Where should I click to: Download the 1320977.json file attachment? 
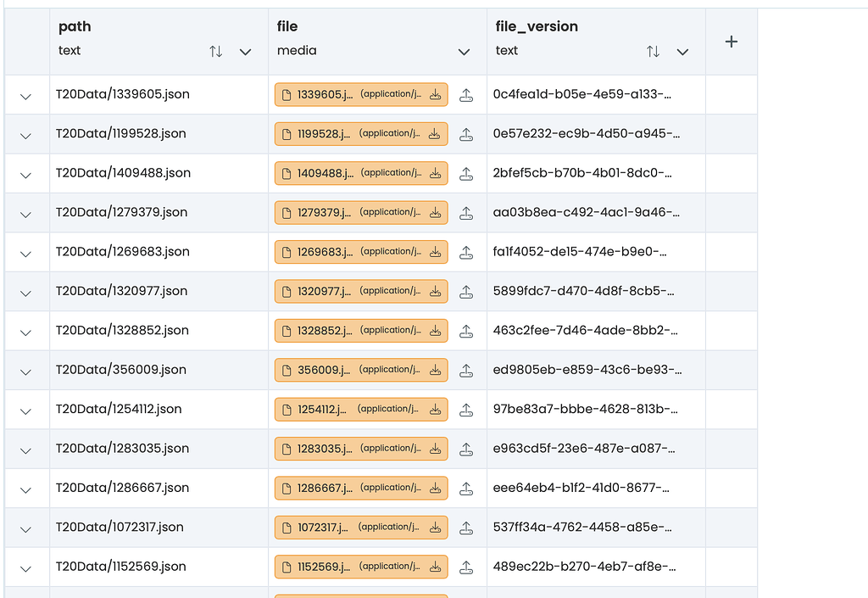pyautogui.click(x=435, y=291)
